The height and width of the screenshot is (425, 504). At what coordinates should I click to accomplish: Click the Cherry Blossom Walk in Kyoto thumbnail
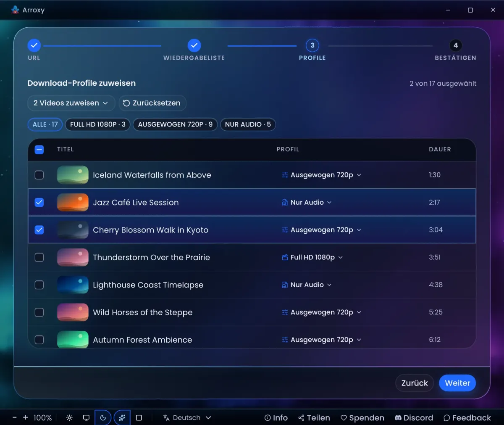click(x=73, y=230)
